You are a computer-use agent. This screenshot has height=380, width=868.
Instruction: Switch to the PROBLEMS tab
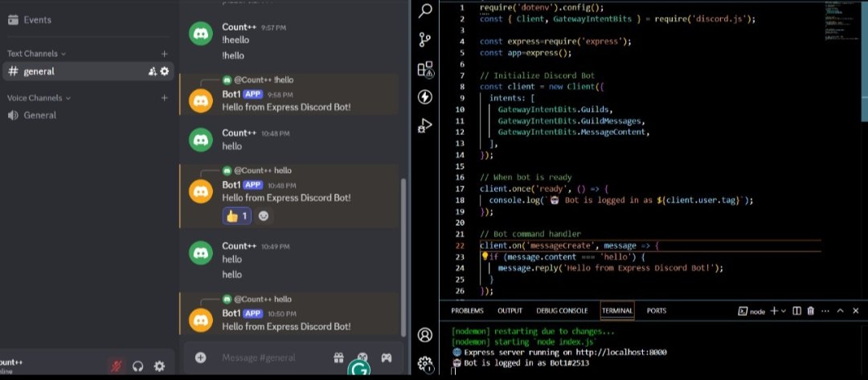tap(467, 311)
